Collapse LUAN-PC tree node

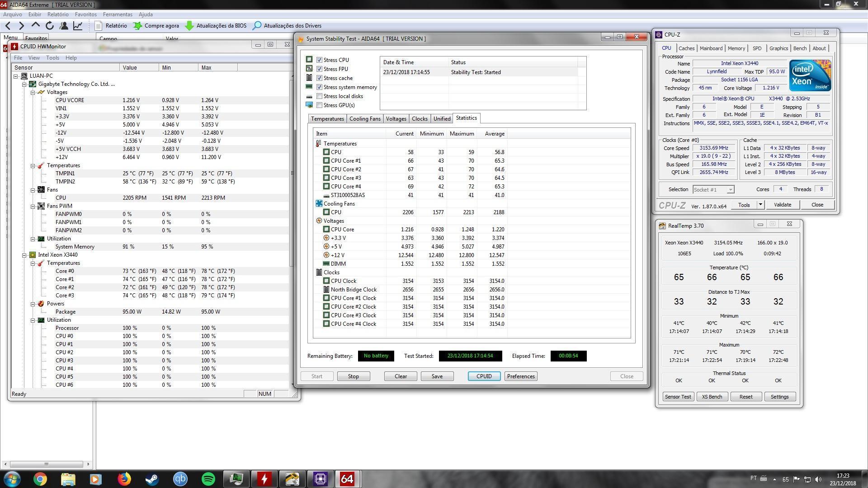click(16, 76)
